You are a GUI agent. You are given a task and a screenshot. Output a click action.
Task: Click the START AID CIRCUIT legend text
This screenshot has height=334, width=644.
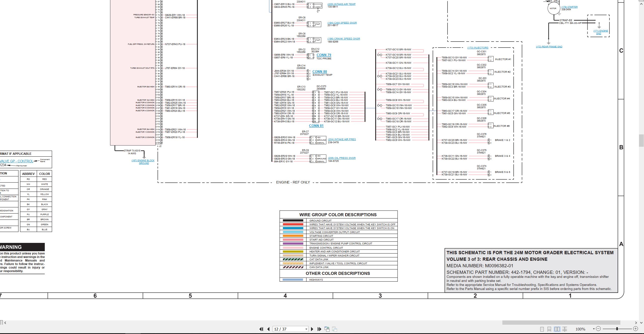point(321,240)
